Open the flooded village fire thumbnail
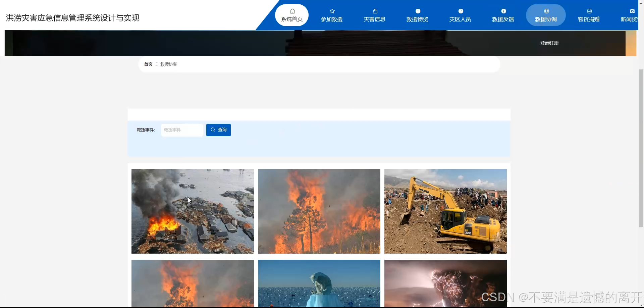This screenshot has width=644, height=308. click(x=193, y=211)
